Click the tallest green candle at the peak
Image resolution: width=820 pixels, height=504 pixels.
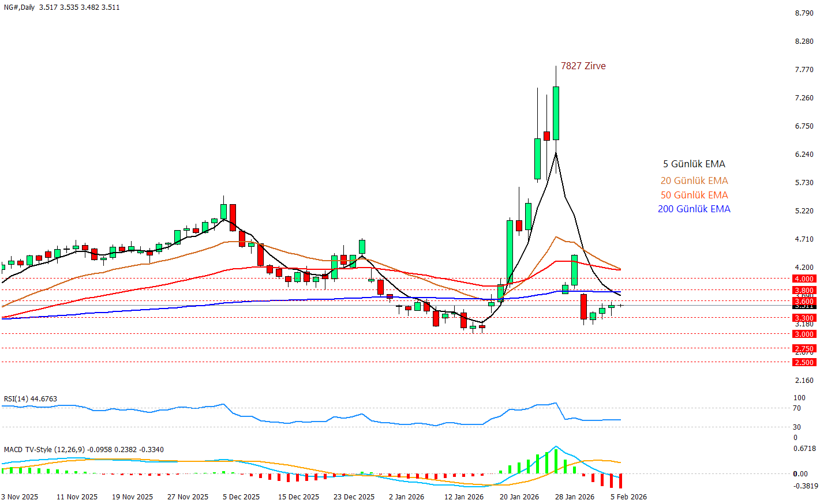point(556,113)
